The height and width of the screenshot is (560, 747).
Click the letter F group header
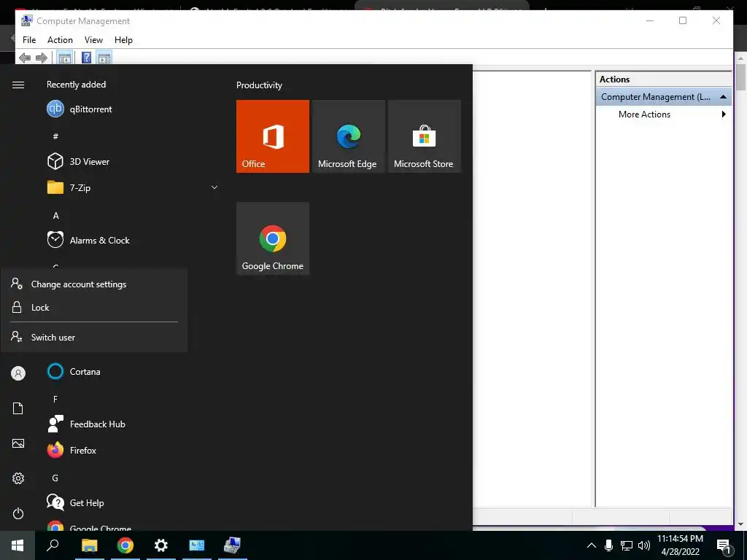(x=55, y=399)
